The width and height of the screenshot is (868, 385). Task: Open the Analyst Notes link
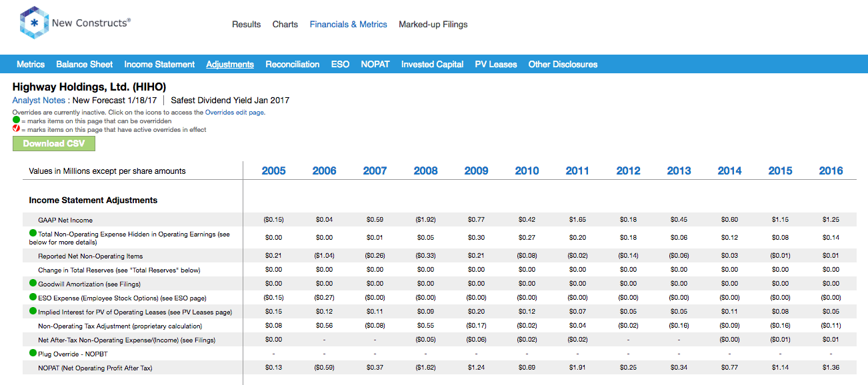pyautogui.click(x=39, y=101)
